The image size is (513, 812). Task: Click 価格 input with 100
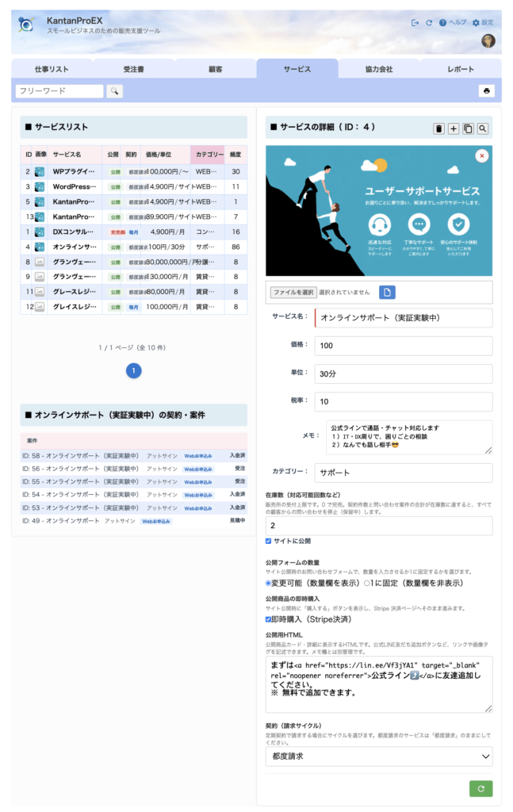[404, 346]
